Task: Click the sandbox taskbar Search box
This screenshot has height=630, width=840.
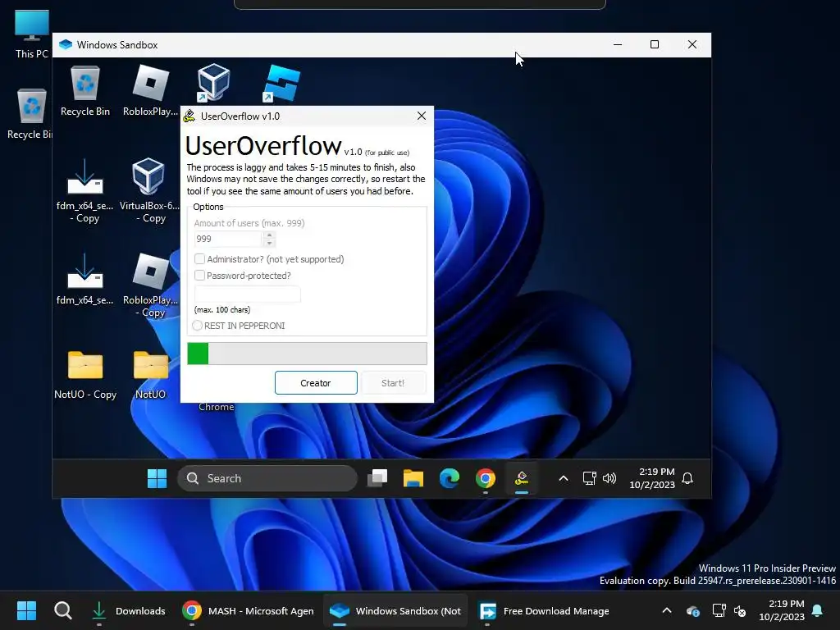Action: click(x=267, y=478)
